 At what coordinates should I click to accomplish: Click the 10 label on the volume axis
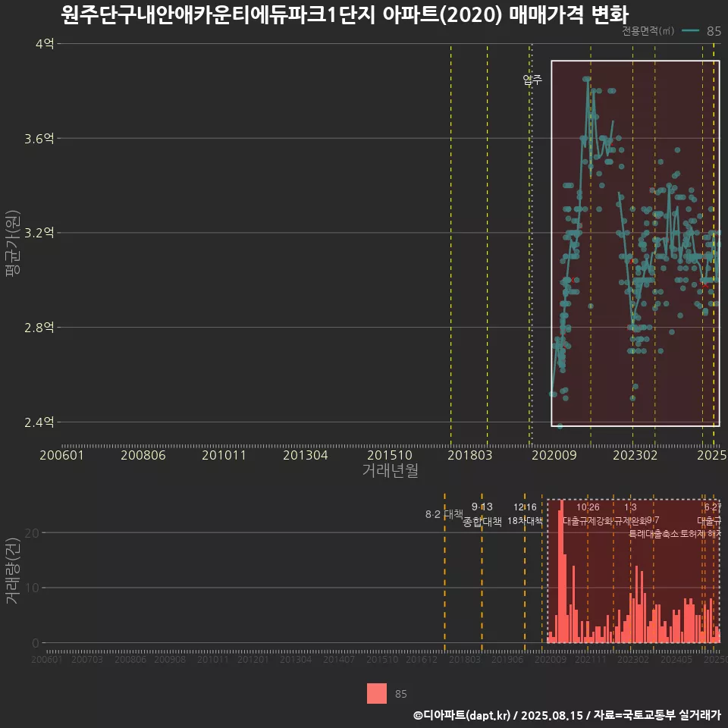point(32,588)
